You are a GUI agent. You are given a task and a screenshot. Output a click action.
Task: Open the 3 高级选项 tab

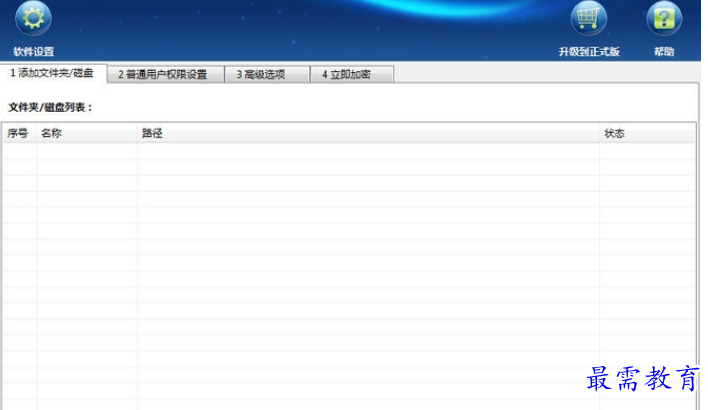coord(267,75)
